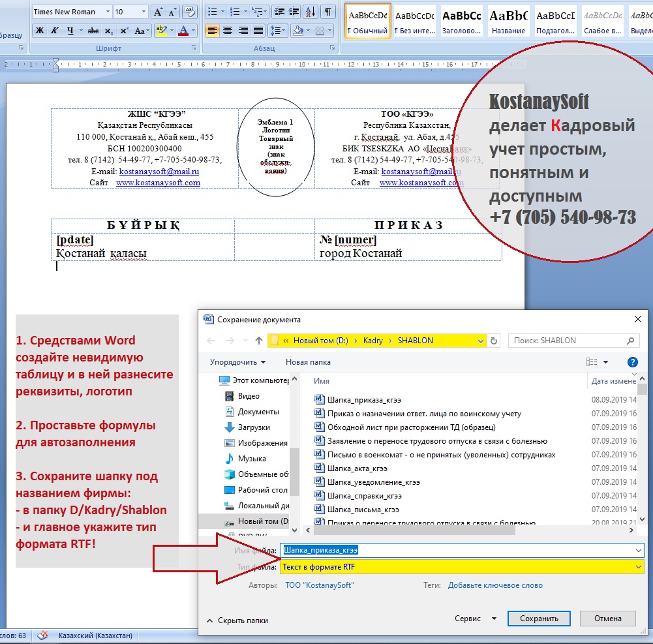This screenshot has height=644, width=653.
Task: Toggle underline Ч formatting
Action: [x=70, y=31]
